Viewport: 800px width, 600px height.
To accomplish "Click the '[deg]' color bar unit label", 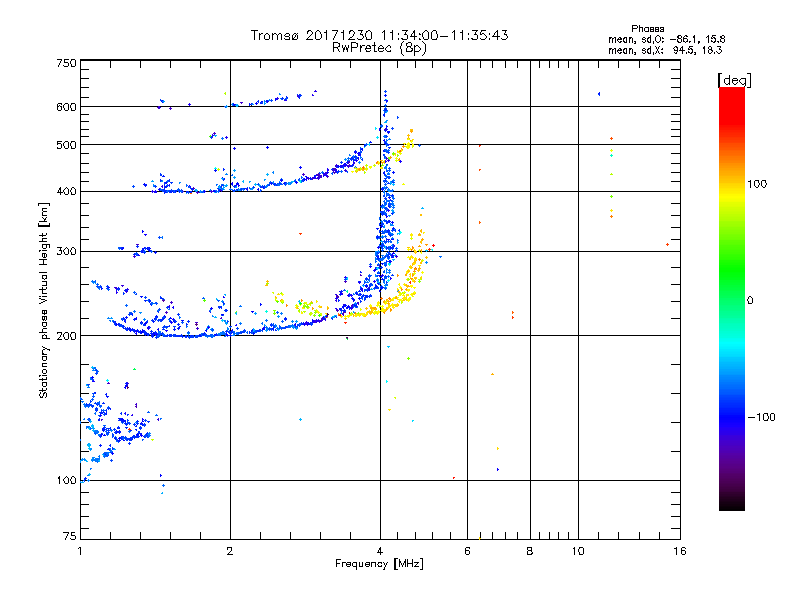I will (734, 81).
